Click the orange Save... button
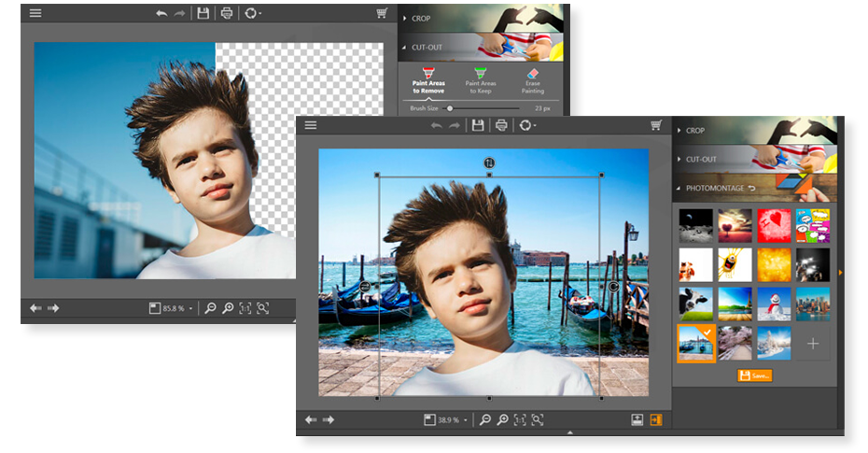 click(x=755, y=375)
